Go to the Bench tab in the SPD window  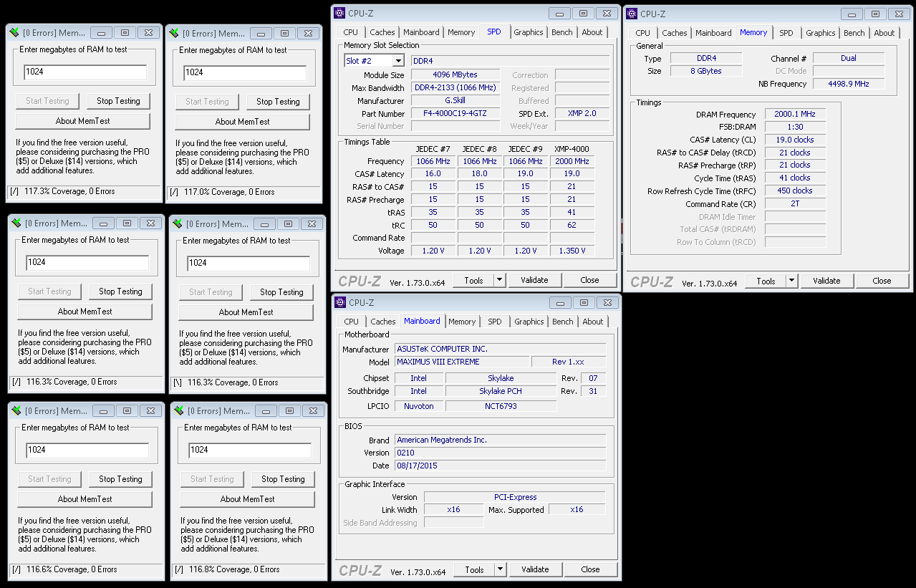tap(562, 32)
